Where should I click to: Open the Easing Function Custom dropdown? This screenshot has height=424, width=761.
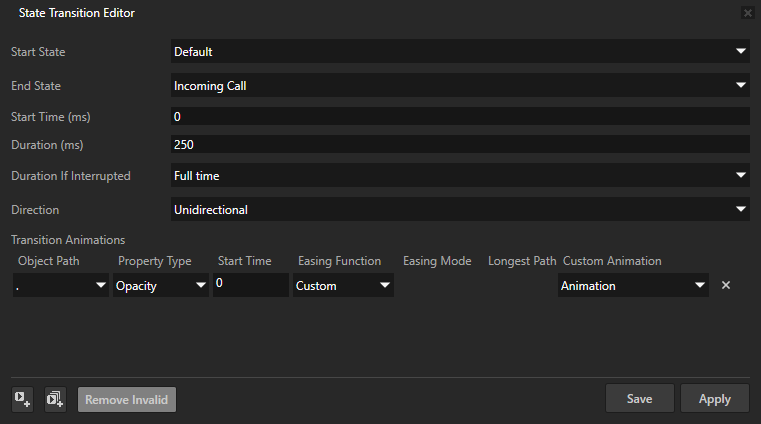tap(343, 286)
